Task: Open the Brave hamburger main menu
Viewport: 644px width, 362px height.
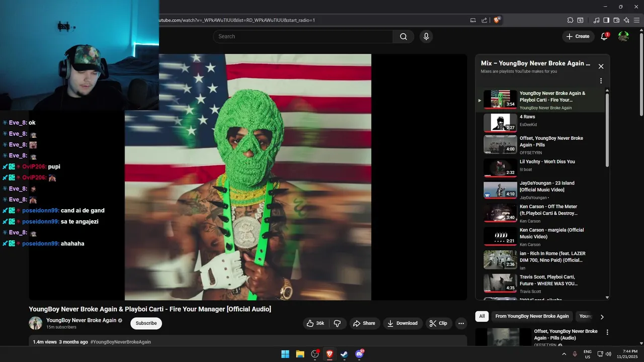Action: [637, 20]
